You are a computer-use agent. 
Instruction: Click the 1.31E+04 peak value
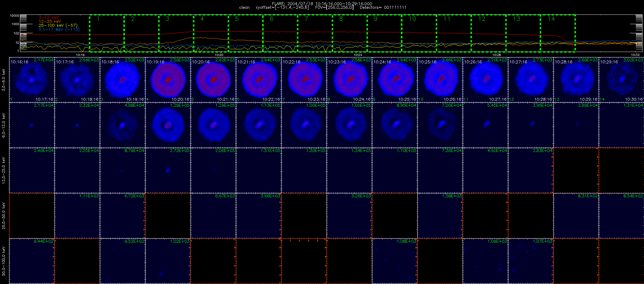click(633, 105)
